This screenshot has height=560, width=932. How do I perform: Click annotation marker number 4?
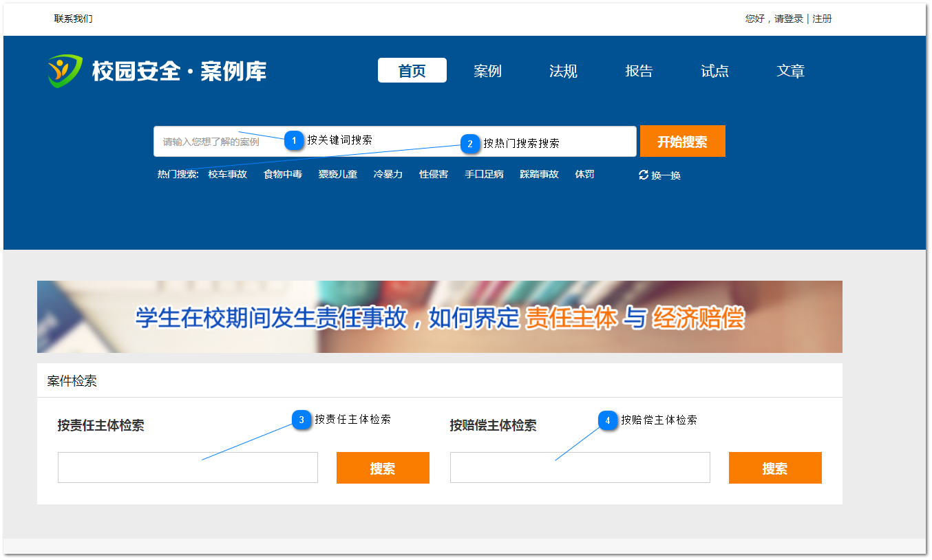pos(608,420)
